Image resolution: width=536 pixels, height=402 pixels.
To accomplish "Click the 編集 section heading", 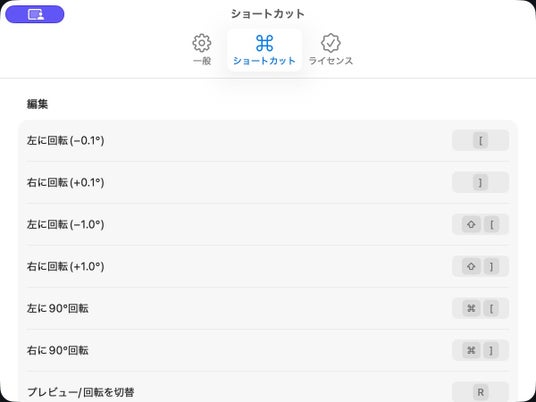I will point(37,104).
